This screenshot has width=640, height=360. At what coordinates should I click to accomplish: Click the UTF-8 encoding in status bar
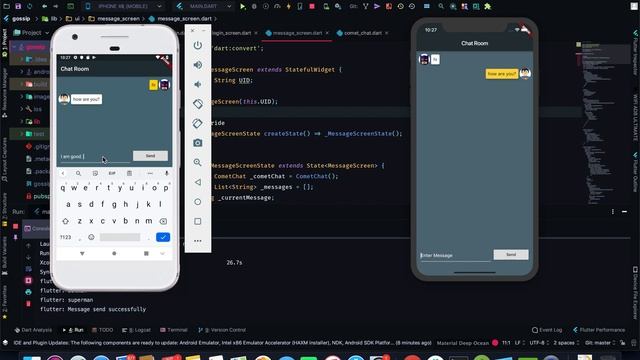(539, 343)
